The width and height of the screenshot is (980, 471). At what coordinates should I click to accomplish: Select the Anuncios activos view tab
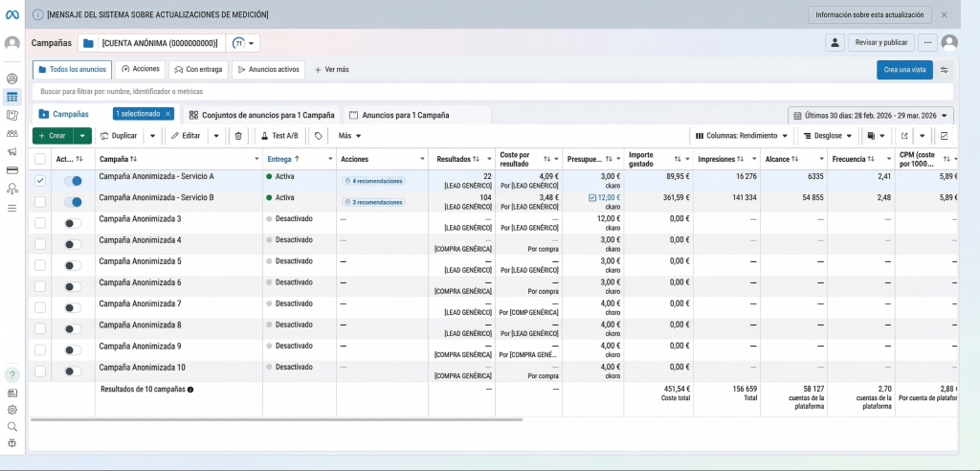(x=268, y=70)
